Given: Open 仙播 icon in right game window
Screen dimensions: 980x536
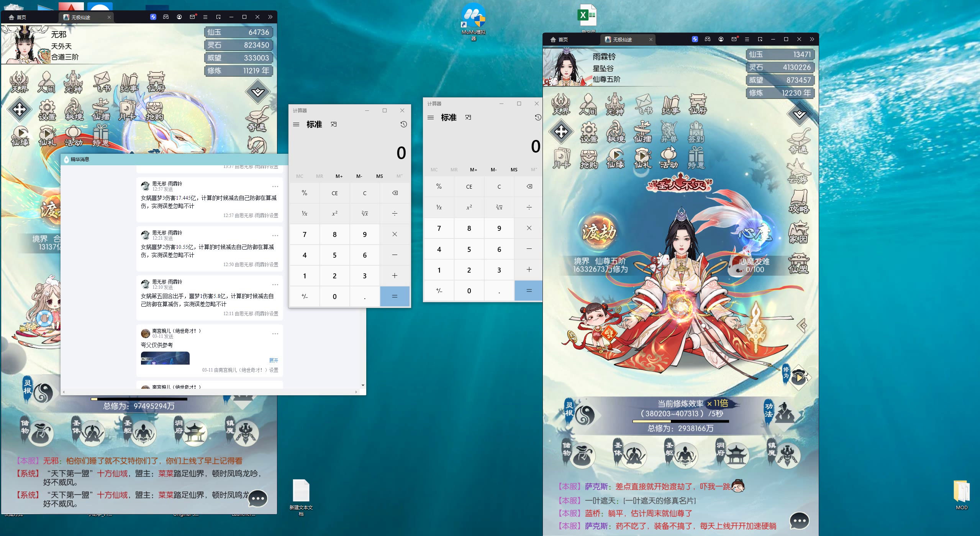Looking at the screenshot, I should 643,132.
